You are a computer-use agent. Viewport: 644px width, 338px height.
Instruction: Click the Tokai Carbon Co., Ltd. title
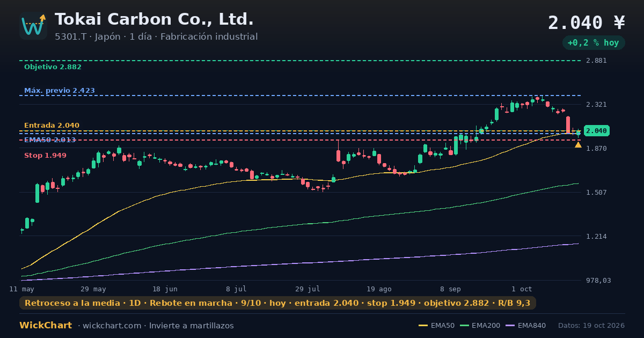click(154, 19)
